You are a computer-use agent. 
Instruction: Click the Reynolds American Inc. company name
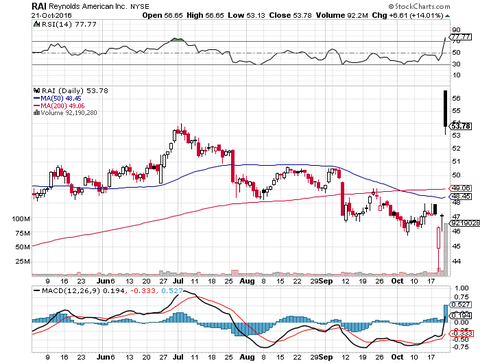(88, 6)
